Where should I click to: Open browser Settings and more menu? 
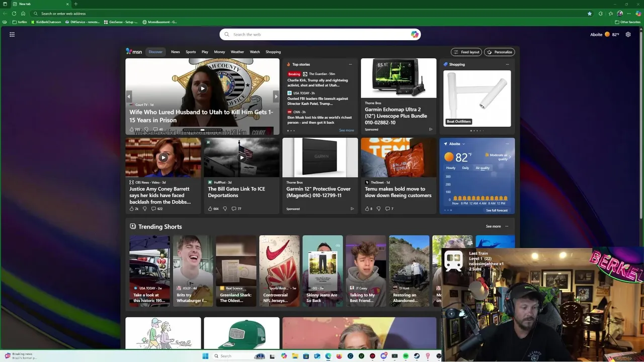click(629, 14)
